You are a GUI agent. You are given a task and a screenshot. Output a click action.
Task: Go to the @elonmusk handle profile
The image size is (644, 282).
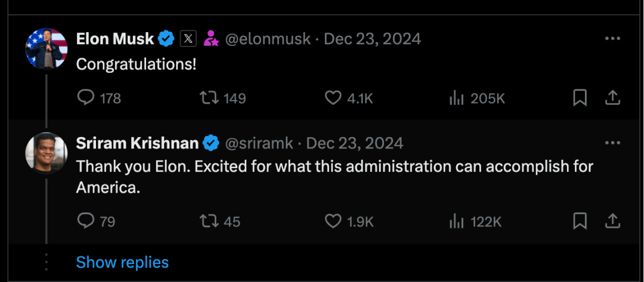click(x=268, y=39)
